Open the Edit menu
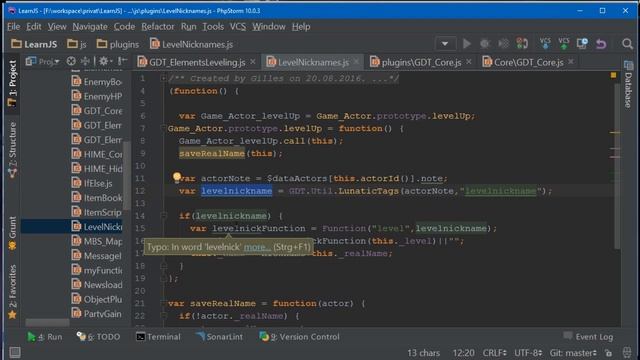This screenshot has height=360, width=640. (x=34, y=27)
